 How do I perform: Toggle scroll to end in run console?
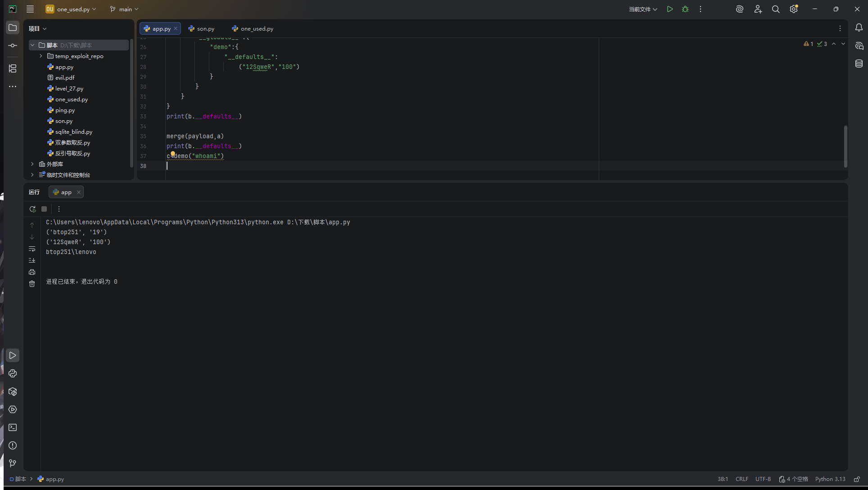point(32,260)
